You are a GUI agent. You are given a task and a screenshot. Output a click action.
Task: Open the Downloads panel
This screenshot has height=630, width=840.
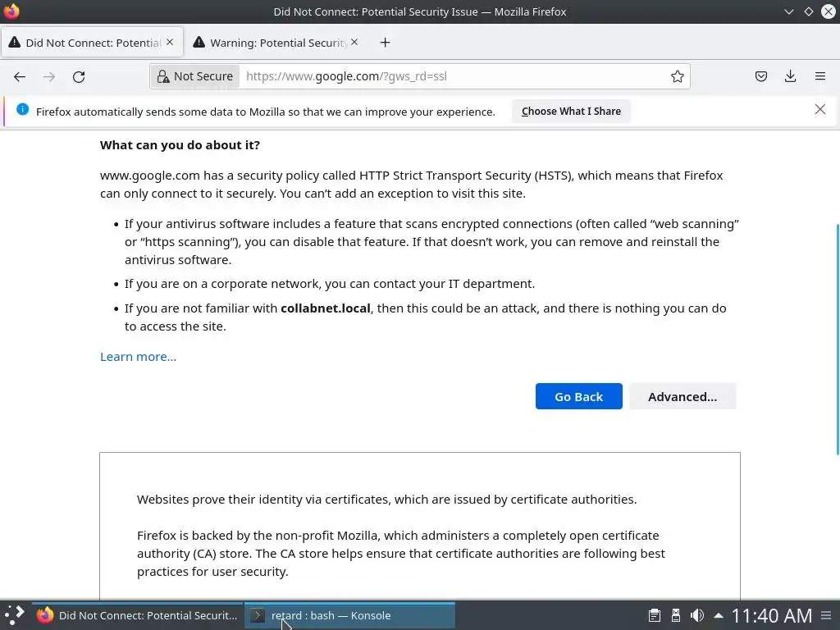790,76
